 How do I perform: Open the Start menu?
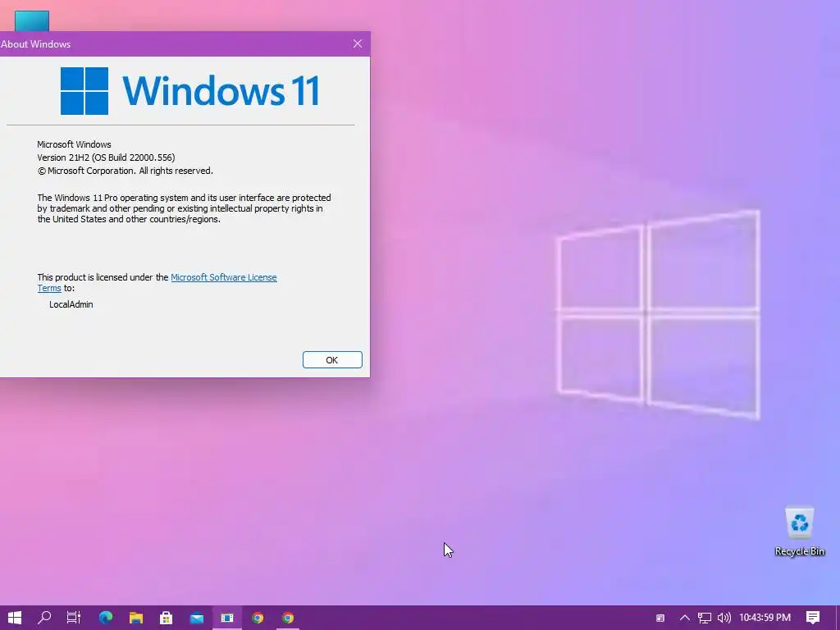15,618
